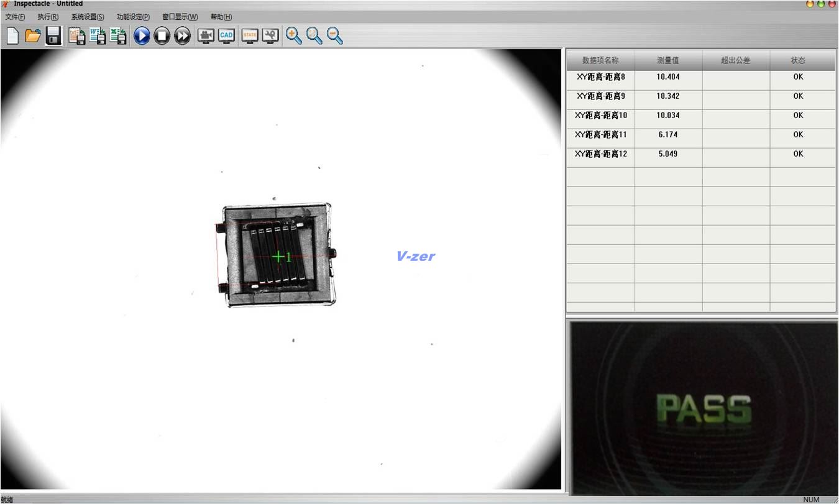Fit view with the middle magnifier
Image resolution: width=839 pixels, height=504 pixels.
click(x=314, y=36)
